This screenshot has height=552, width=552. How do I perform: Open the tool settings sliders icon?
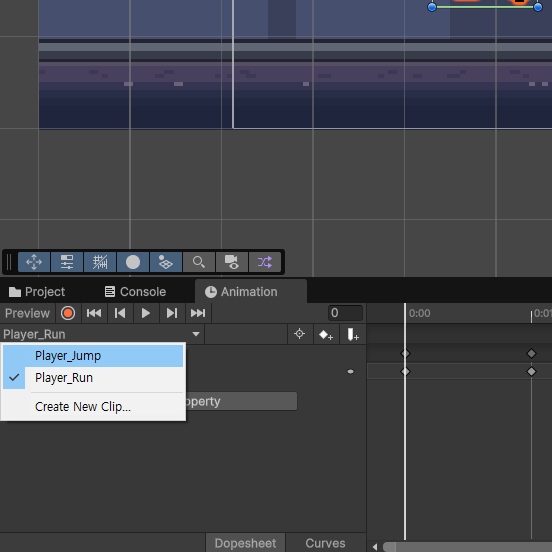click(x=67, y=262)
